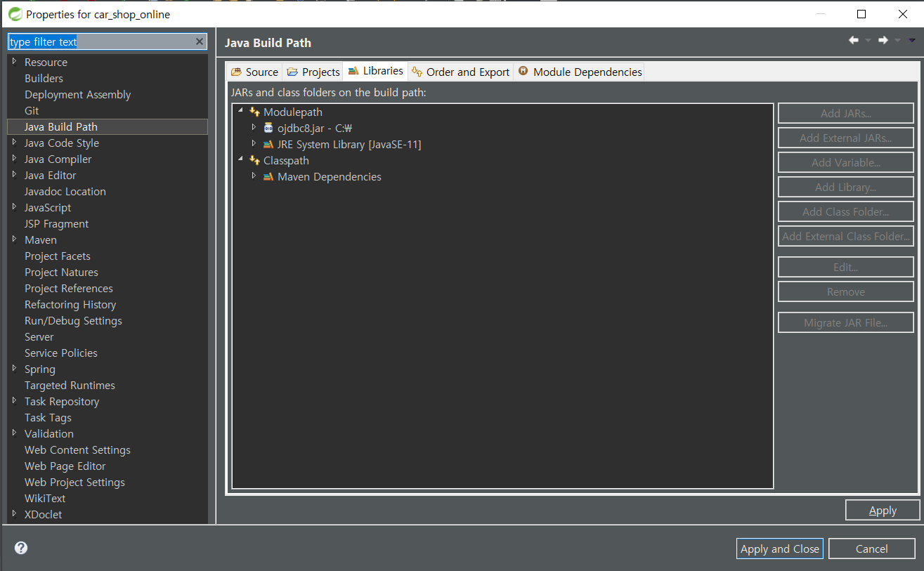Expand the Validation category
Viewport: 924px width, 571px height.
pyautogui.click(x=14, y=433)
